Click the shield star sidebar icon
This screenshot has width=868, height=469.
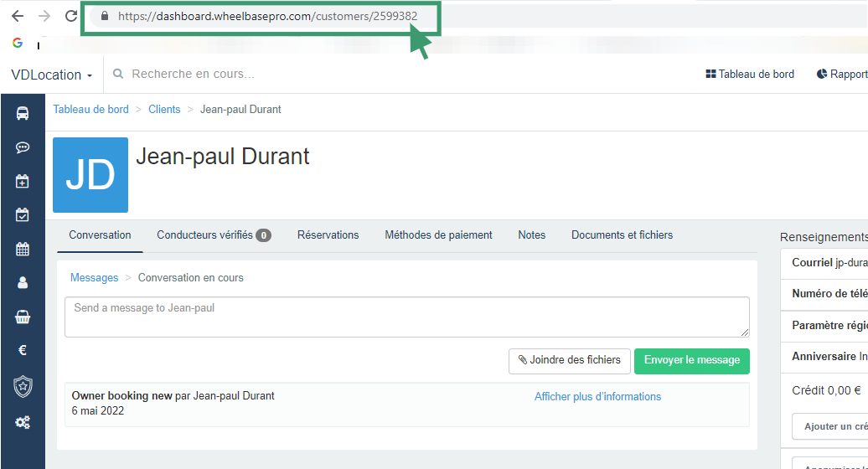(23, 386)
